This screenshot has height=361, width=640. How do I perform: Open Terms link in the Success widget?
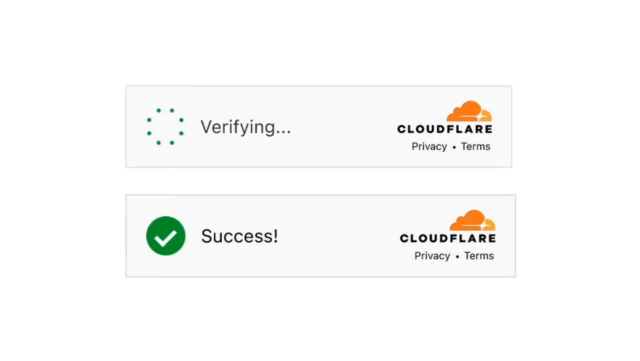(x=479, y=256)
